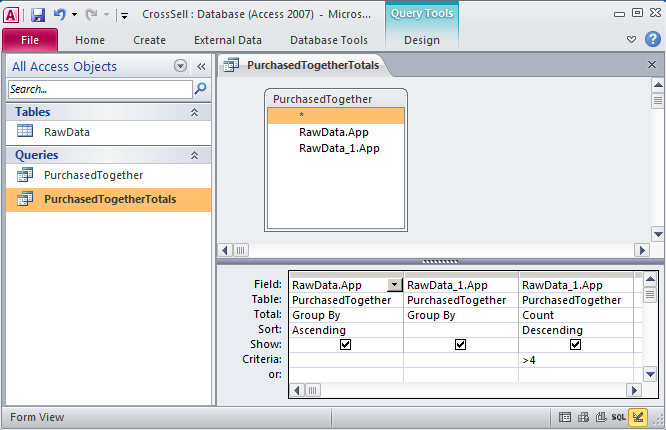Click the File button
This screenshot has height=430, width=666.
(x=30, y=40)
